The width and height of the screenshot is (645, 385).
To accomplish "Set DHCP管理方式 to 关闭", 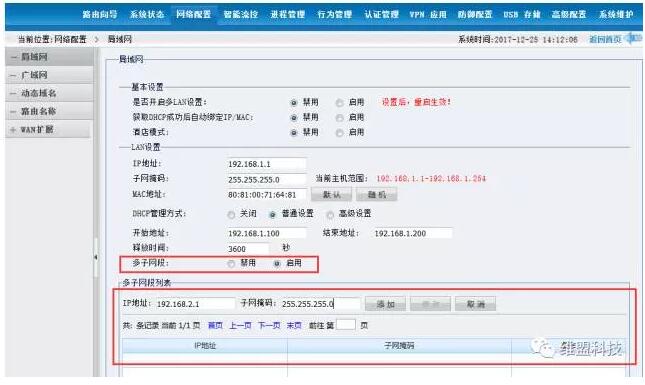I will [x=231, y=214].
